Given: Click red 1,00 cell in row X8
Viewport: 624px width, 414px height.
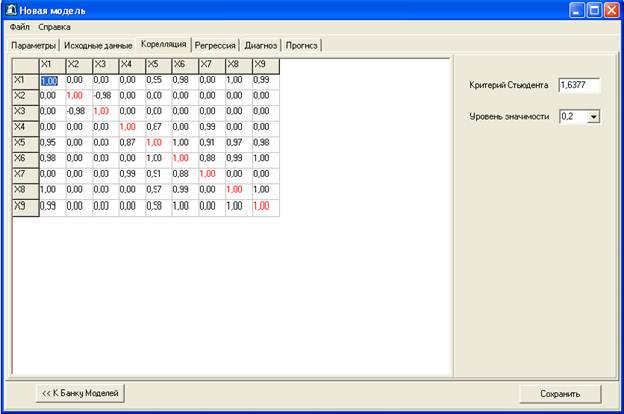Looking at the screenshot, I should tap(239, 191).
